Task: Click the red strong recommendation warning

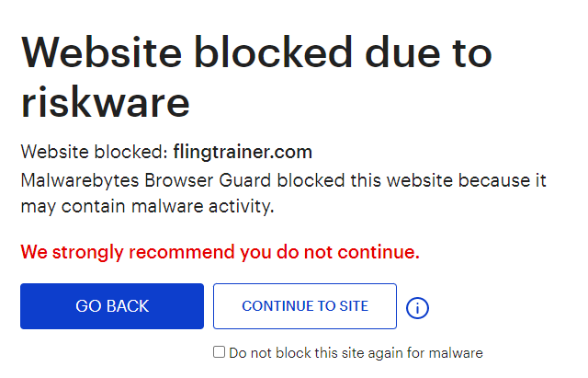Action: point(220,252)
